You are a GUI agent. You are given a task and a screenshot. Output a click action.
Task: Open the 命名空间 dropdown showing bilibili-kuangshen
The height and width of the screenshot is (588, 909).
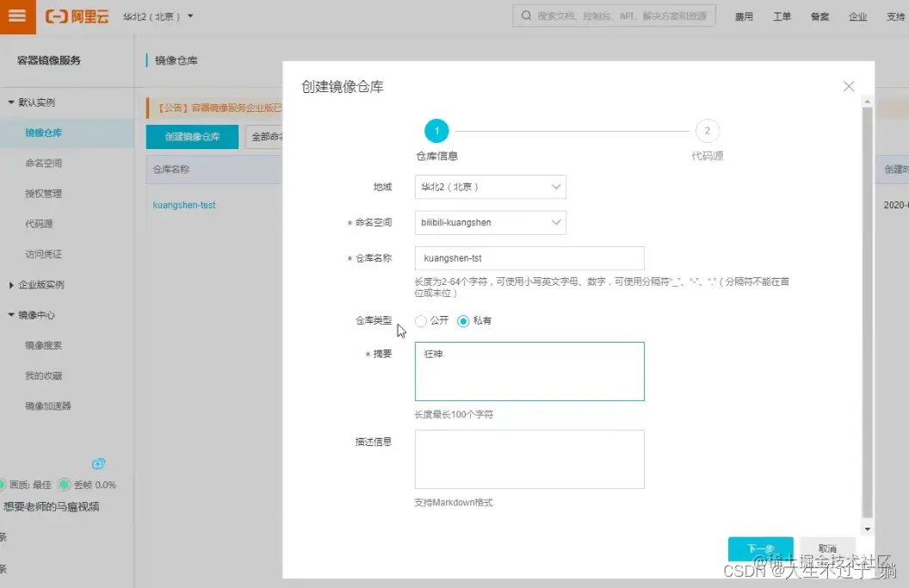pos(490,222)
